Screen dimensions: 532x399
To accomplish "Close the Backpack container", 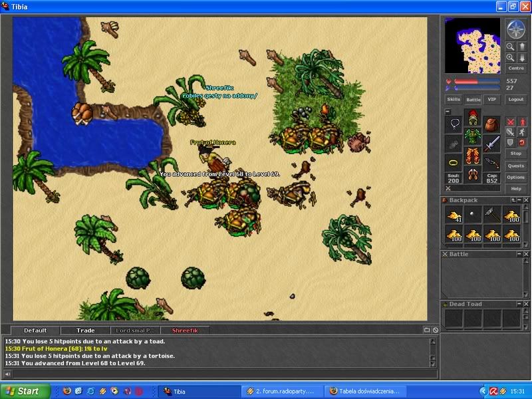I will coord(526,200).
